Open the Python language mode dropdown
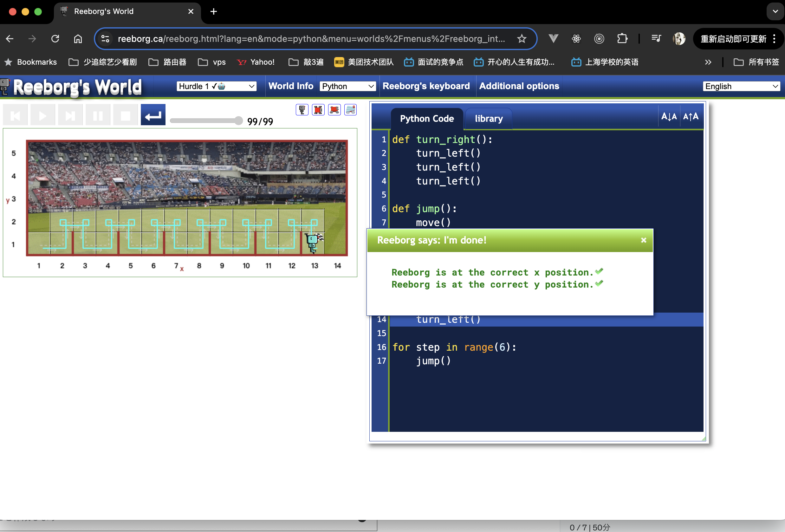 point(347,86)
